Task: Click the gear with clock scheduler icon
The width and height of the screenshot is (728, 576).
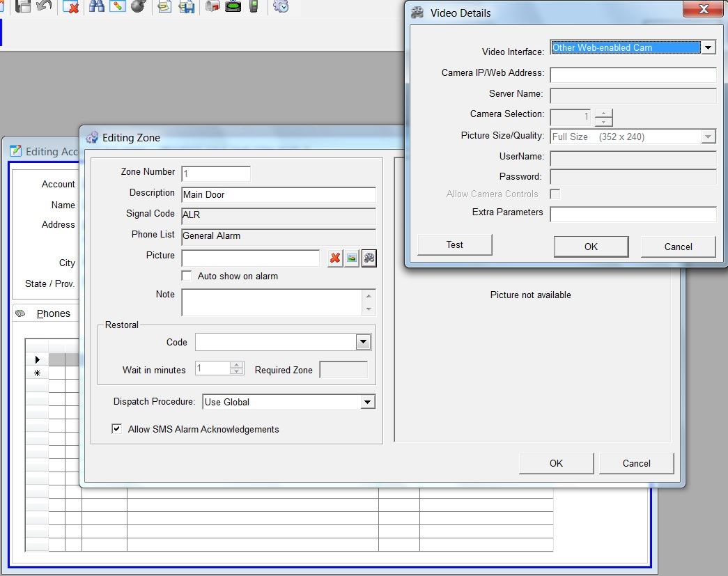Action: click(x=281, y=6)
